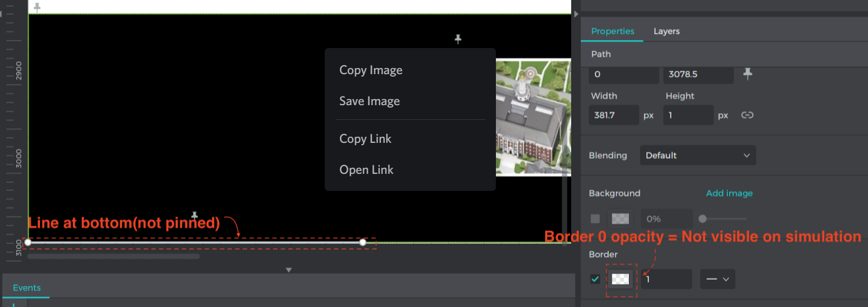Open the Blending mode dropdown
Screen dimensions: 868x307
tap(697, 156)
